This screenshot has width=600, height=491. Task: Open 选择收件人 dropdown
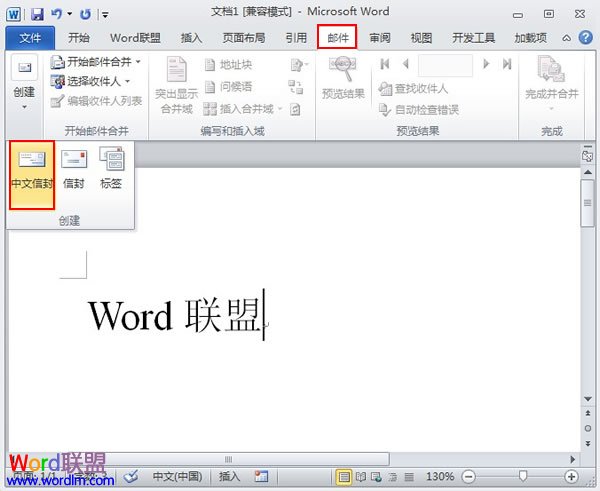coord(90,81)
